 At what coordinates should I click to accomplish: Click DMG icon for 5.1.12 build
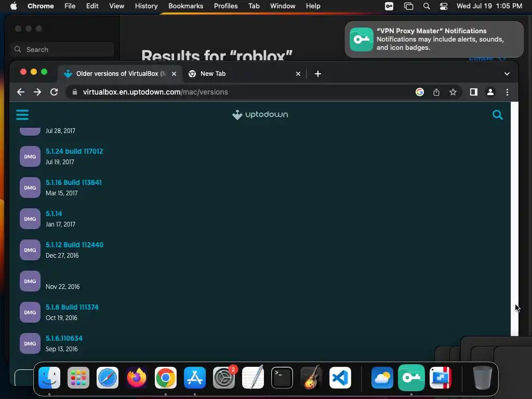(x=30, y=250)
